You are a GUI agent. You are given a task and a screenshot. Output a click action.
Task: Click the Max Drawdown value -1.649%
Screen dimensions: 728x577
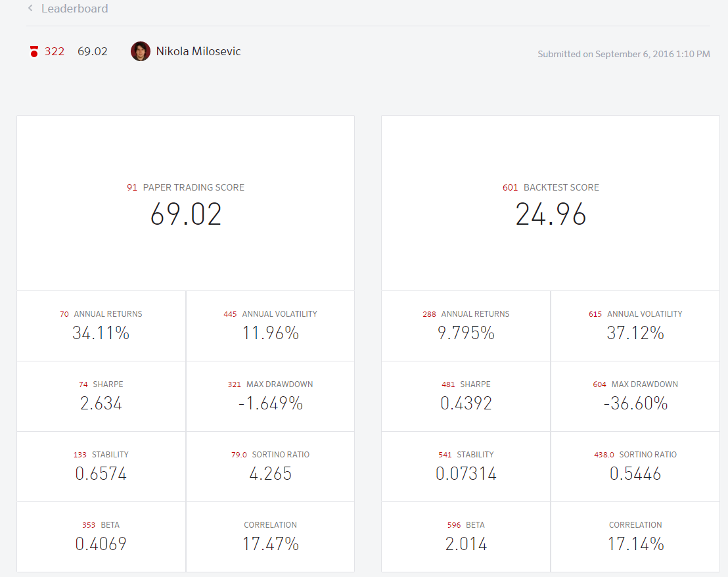270,404
